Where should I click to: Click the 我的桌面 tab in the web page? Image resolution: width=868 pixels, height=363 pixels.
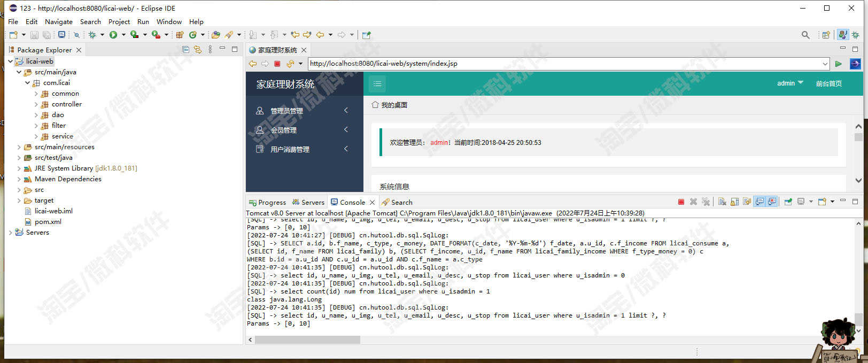click(390, 105)
